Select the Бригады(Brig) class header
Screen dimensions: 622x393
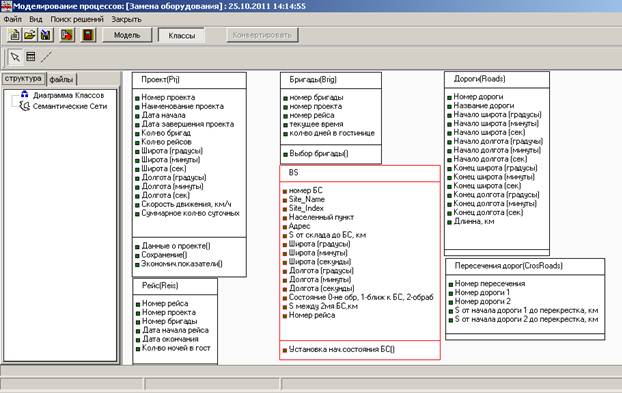[x=331, y=80]
